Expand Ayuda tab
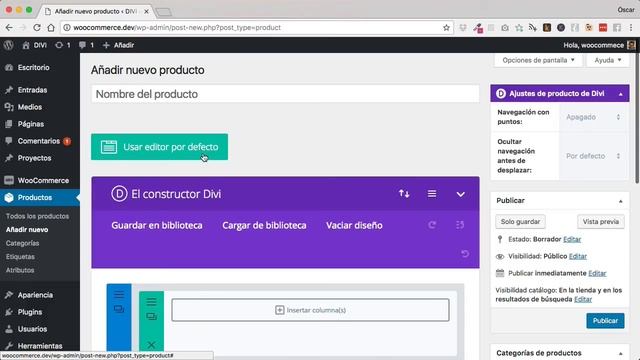 click(608, 60)
